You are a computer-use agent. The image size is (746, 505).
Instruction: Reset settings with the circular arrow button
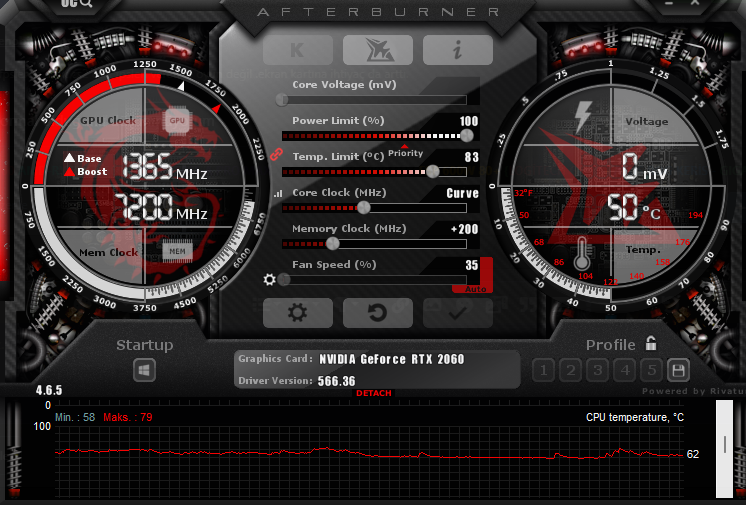(x=378, y=313)
